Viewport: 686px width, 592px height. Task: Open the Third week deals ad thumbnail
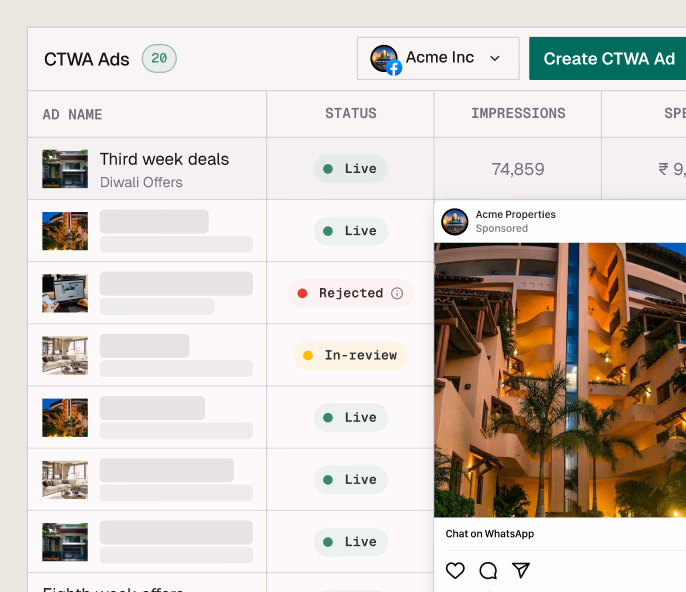(x=65, y=169)
